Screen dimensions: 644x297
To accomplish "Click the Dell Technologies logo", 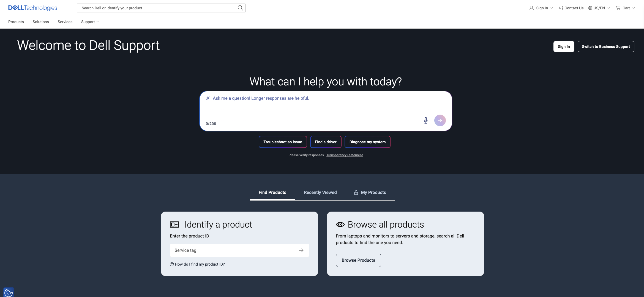I will [x=33, y=8].
